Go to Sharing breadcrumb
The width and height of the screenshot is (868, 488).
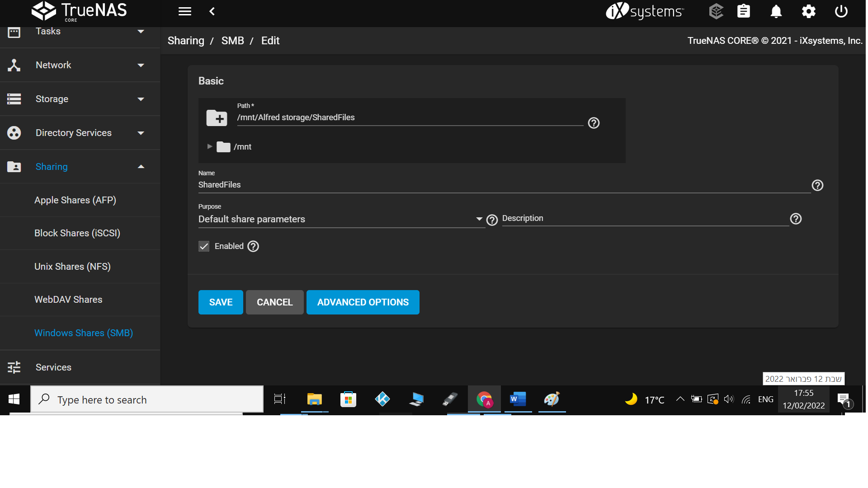click(186, 41)
